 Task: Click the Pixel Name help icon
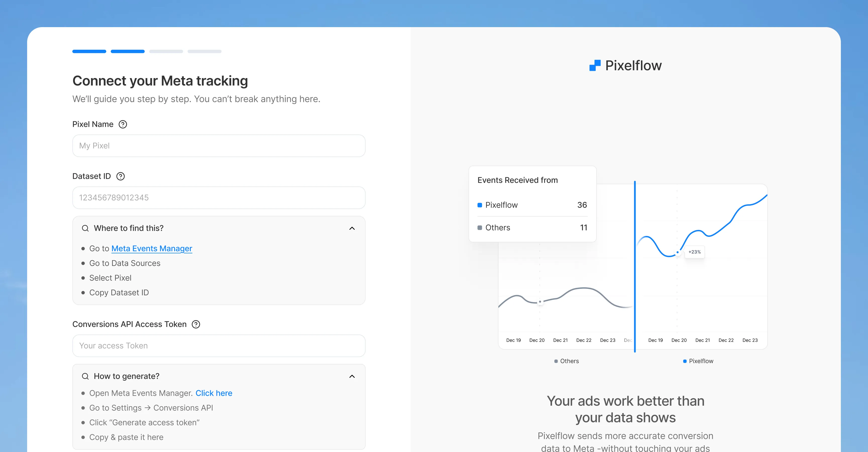pyautogui.click(x=123, y=124)
